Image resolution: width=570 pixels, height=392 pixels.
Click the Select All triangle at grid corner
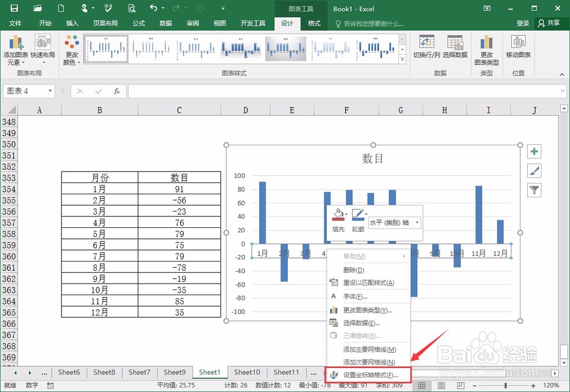[11, 110]
